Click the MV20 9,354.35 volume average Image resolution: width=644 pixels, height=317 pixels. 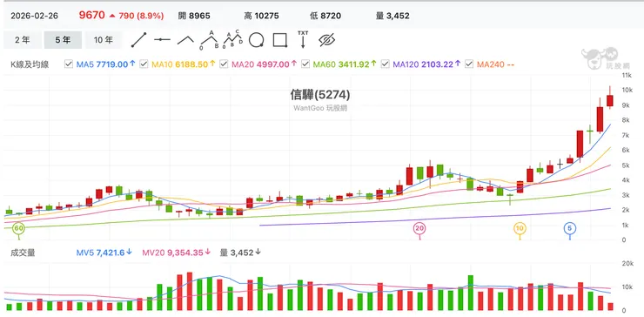pyautogui.click(x=176, y=253)
